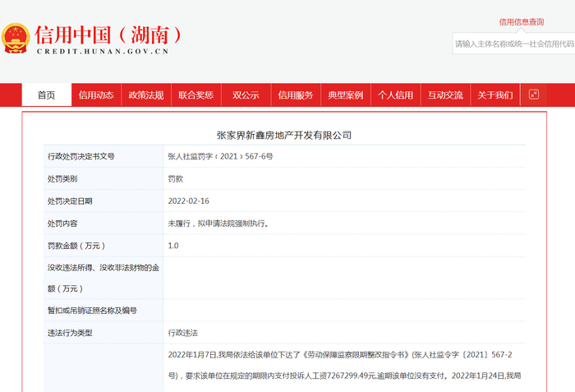Click the 处罚类别 label
The height and width of the screenshot is (392, 575).
pyautogui.click(x=62, y=179)
